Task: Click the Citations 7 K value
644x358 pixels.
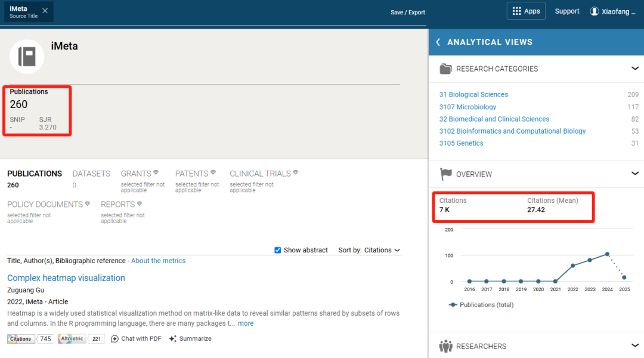Action: 444,209
